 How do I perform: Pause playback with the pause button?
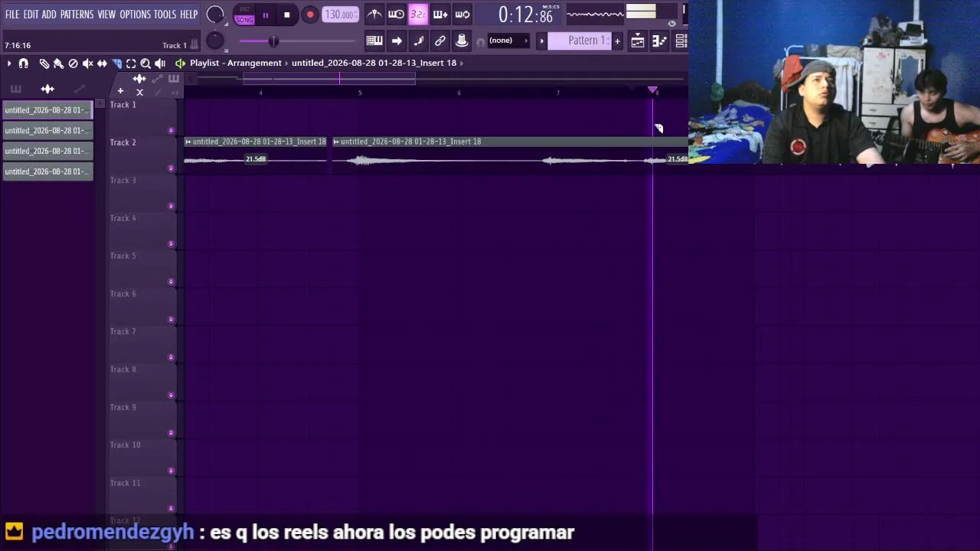pos(266,15)
